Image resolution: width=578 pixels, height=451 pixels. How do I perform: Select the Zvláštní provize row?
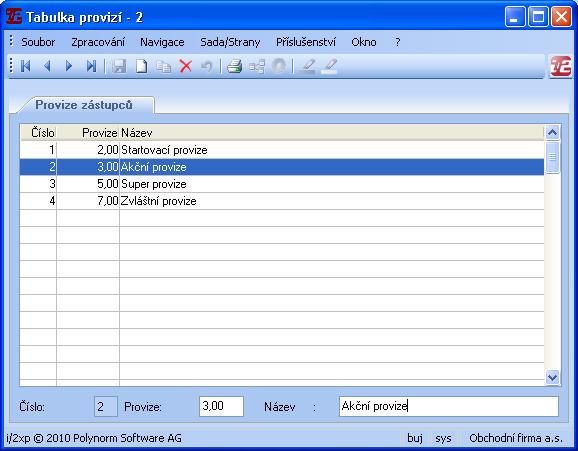click(282, 201)
